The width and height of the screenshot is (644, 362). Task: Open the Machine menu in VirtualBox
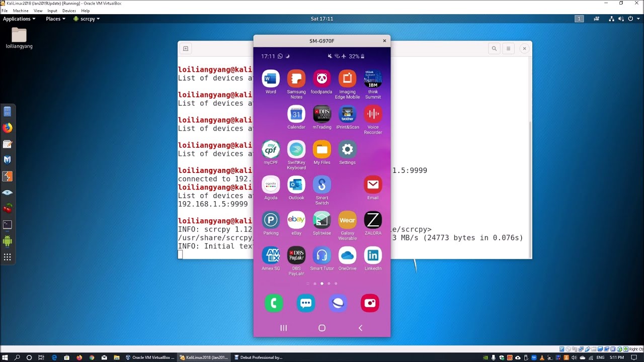[21, 11]
